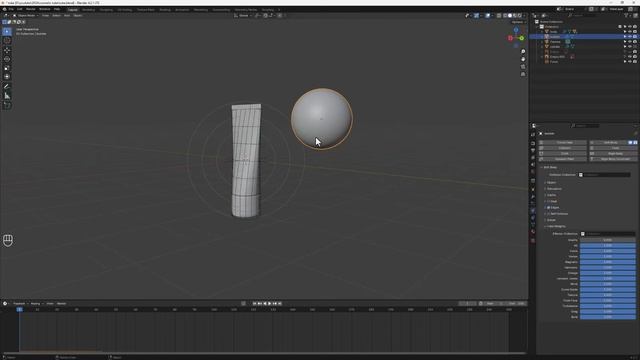Collapse the Soft Body panel header

pyautogui.click(x=549, y=167)
